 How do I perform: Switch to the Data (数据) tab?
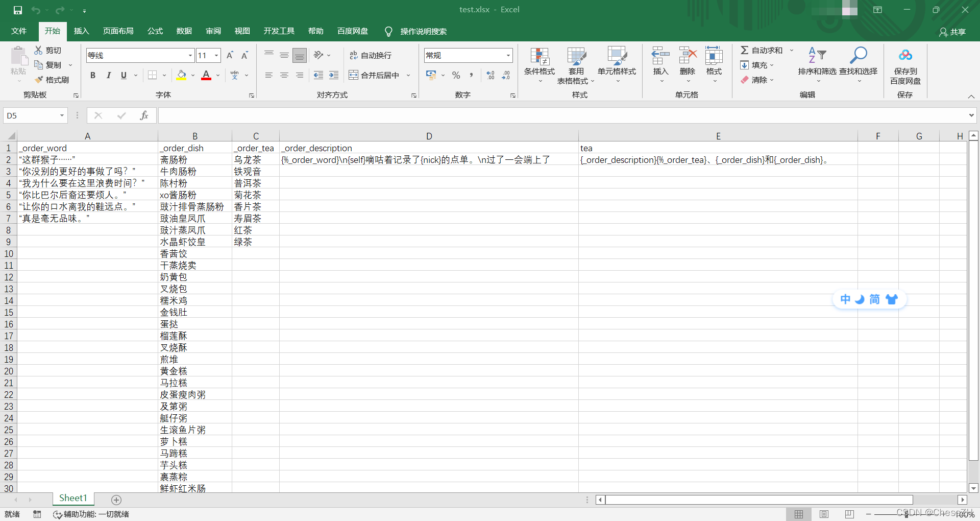(x=184, y=31)
